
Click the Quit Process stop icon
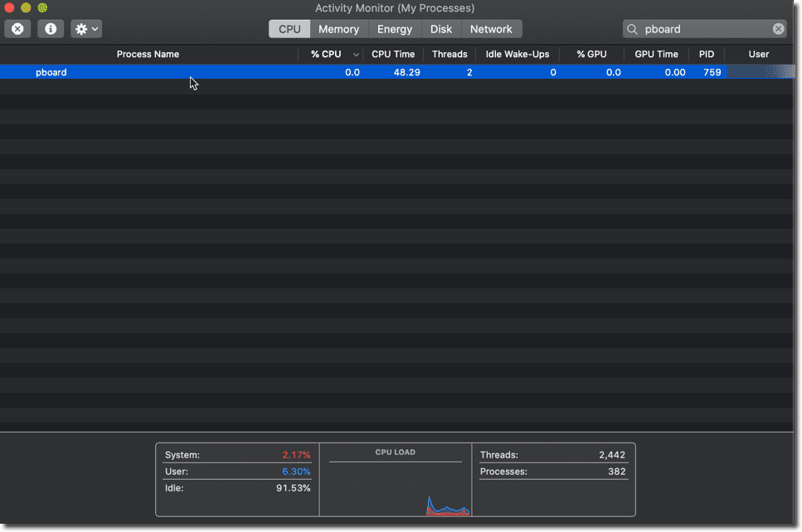tap(17, 29)
